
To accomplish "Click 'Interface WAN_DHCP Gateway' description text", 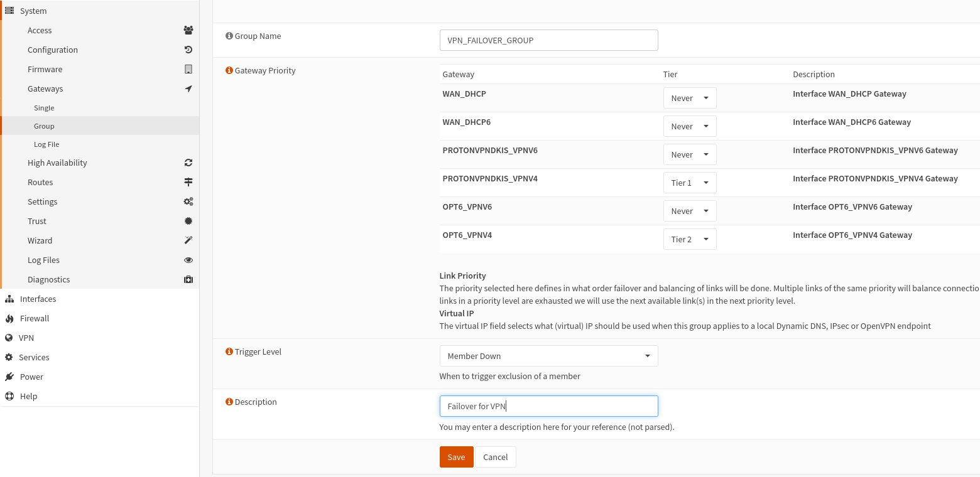I will tap(849, 94).
